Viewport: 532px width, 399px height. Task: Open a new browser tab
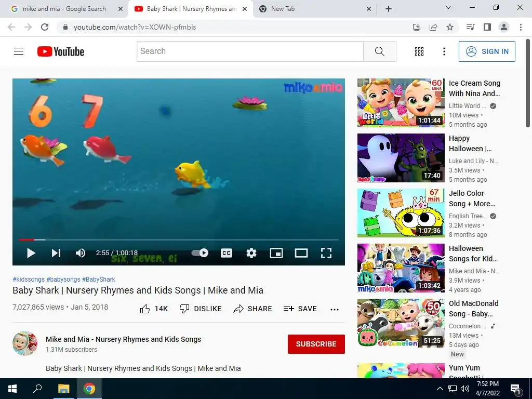pyautogui.click(x=389, y=9)
